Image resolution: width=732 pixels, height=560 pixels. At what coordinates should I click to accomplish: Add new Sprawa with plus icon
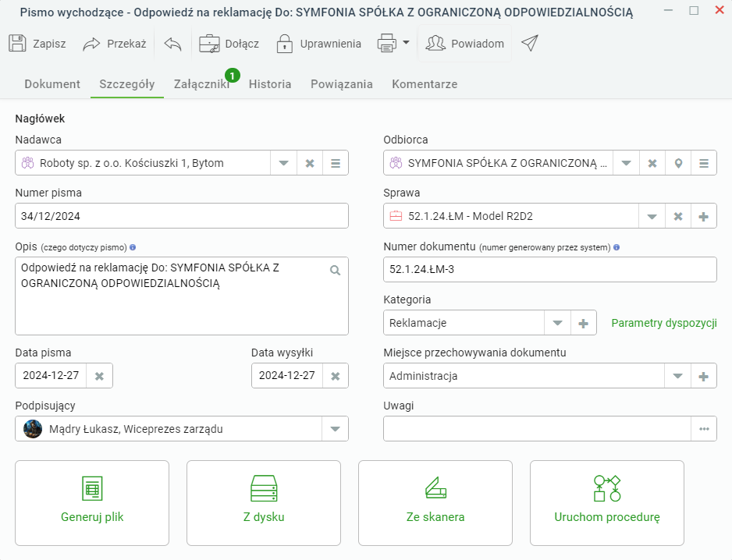[704, 216]
